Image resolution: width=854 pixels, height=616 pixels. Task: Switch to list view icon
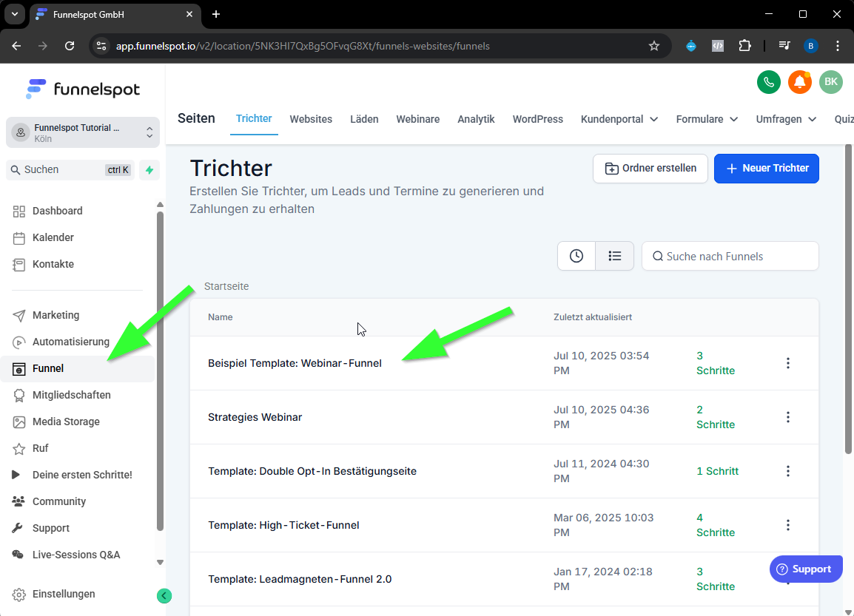pyautogui.click(x=614, y=256)
